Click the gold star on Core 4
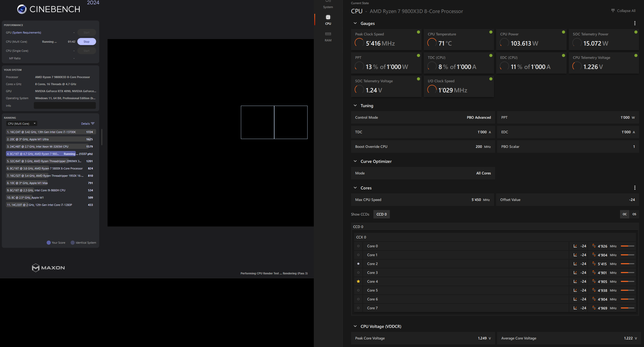 [x=358, y=281]
